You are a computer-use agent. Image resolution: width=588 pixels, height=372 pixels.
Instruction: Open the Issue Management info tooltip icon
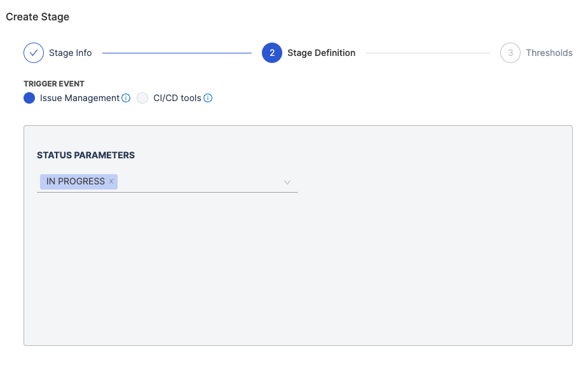[x=126, y=98]
